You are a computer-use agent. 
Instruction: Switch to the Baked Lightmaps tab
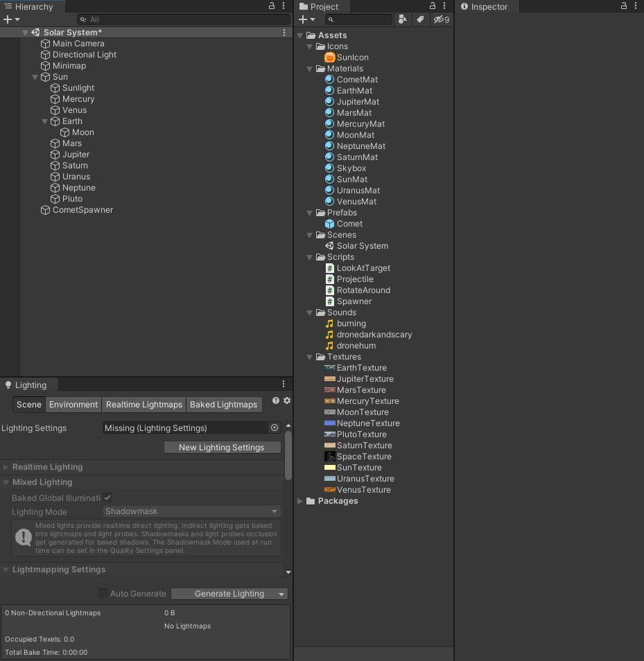[223, 405]
